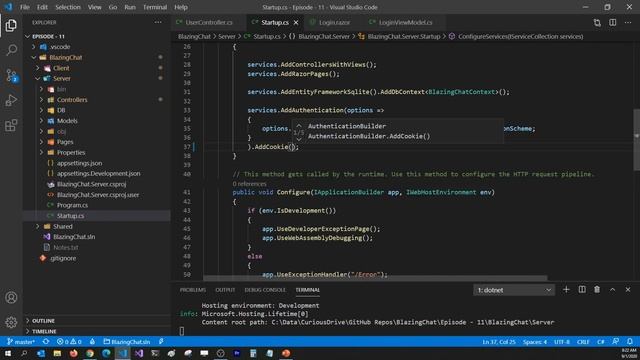
Task: Split the terminal panel
Action: [582, 290]
